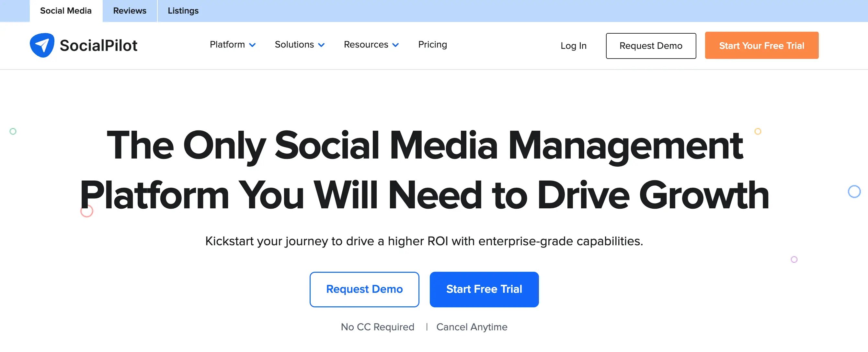Click the small green decorative circle

pyautogui.click(x=13, y=131)
